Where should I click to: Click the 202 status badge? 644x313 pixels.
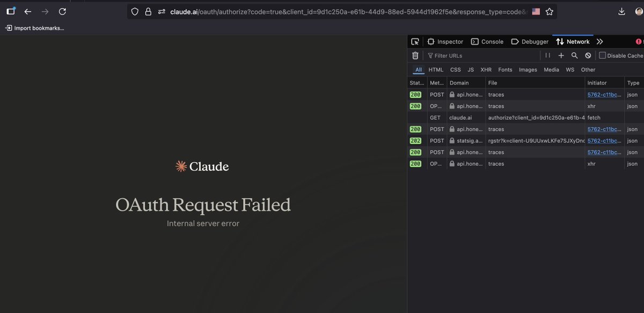(x=415, y=141)
